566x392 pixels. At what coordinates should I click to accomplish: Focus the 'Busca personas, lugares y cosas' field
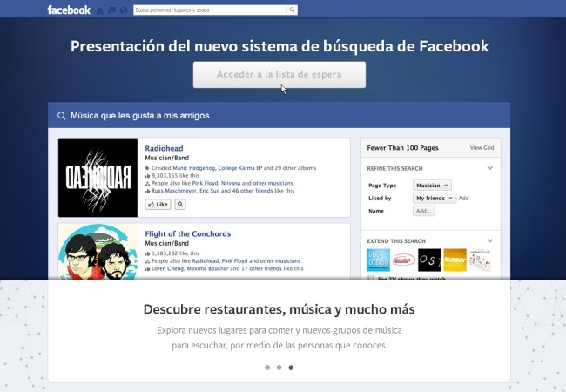click(211, 10)
